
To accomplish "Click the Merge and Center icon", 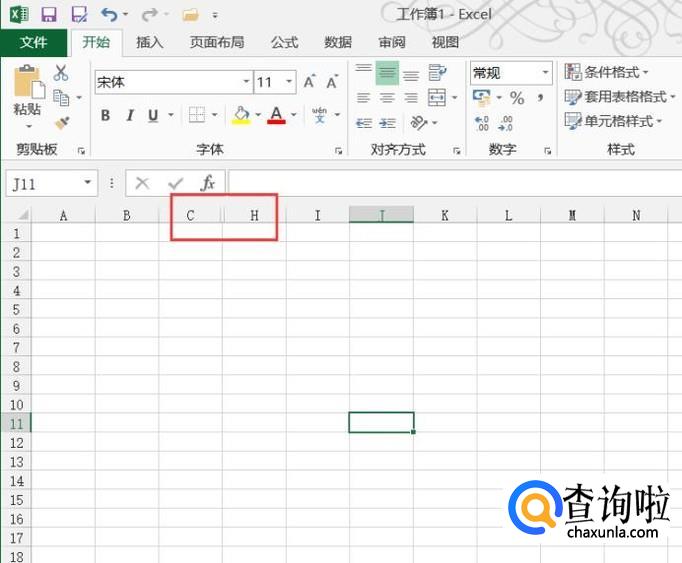I will tap(437, 97).
